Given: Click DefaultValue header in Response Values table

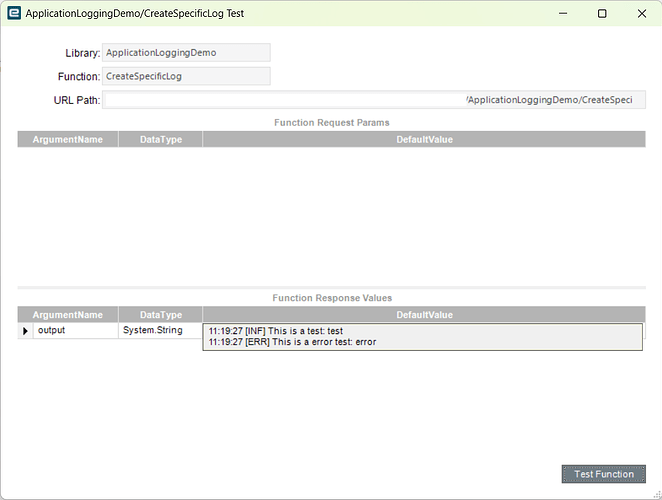Looking at the screenshot, I should coord(424,315).
